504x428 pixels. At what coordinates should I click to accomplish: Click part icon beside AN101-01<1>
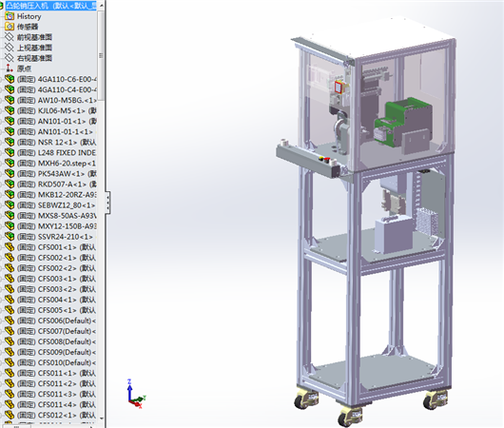tap(10, 121)
